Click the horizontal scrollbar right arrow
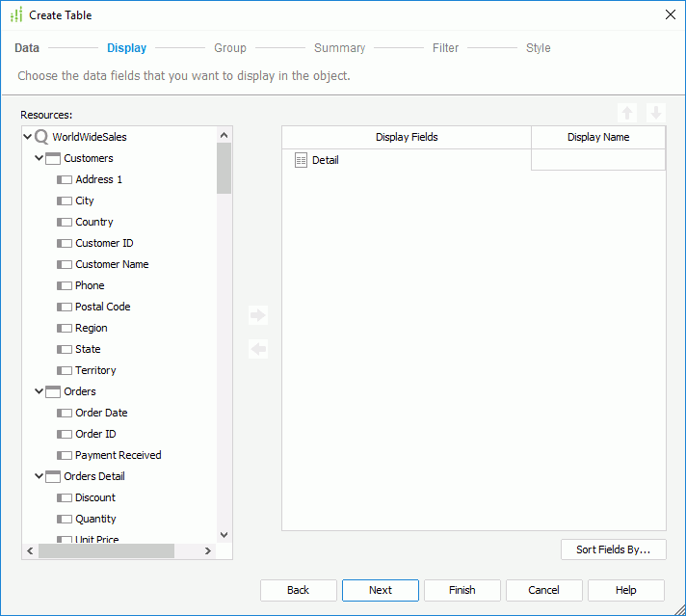686x616 pixels. point(208,550)
